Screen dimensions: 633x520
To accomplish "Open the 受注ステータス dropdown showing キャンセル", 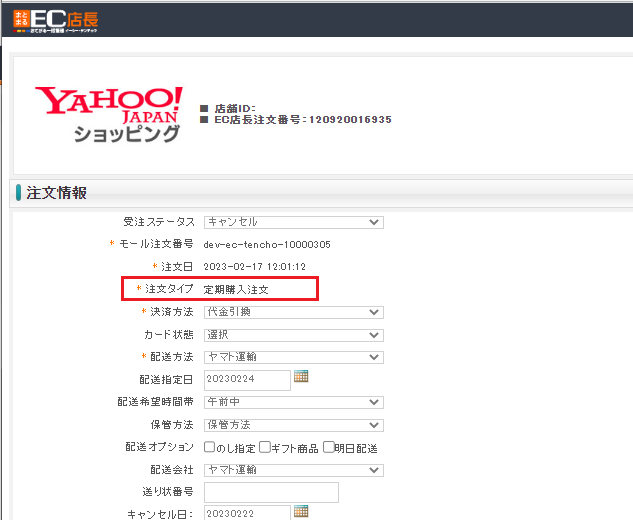I will tap(293, 222).
